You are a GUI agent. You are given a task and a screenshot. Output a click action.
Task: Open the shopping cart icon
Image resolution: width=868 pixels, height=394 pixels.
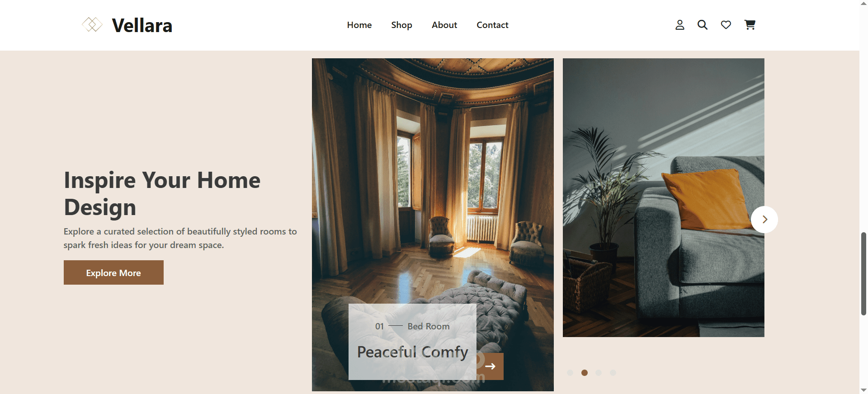(x=750, y=25)
